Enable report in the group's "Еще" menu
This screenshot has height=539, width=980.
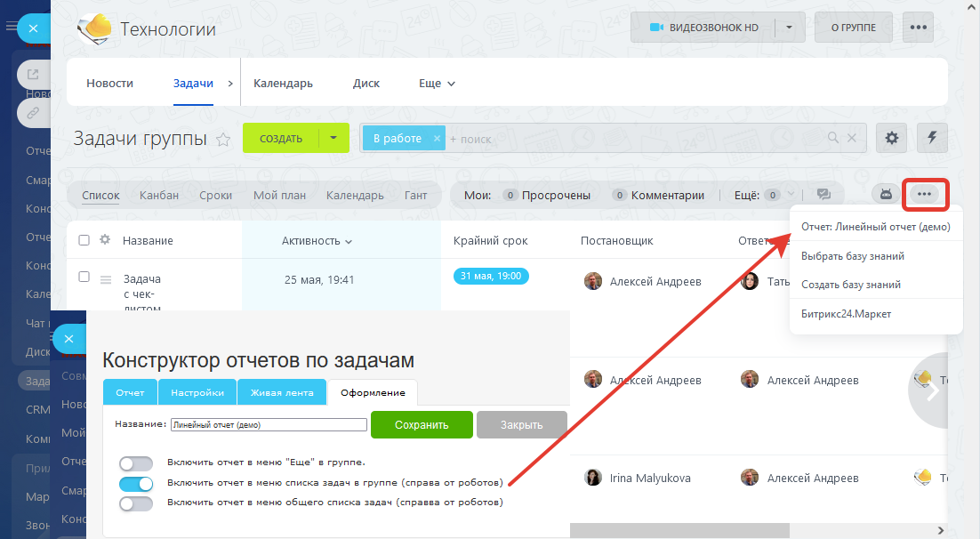pyautogui.click(x=137, y=463)
